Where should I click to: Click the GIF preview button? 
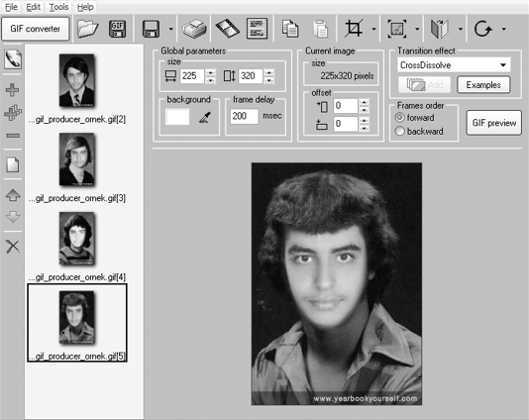click(x=494, y=123)
